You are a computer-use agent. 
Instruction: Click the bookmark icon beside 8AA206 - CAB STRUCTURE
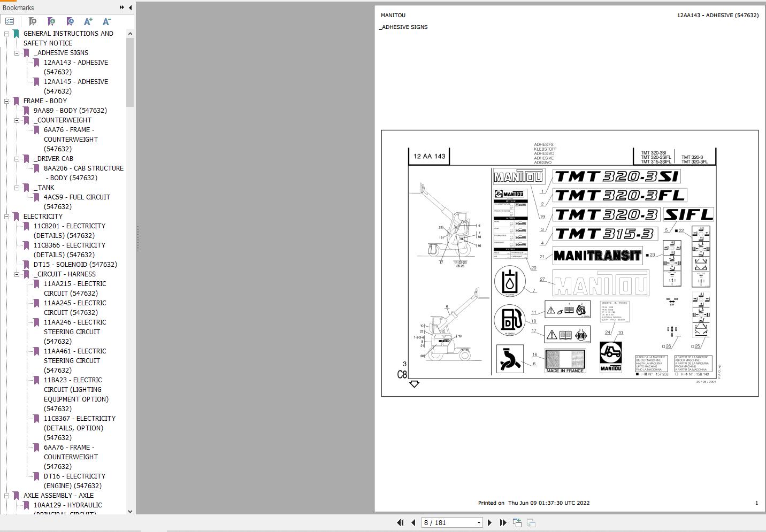tap(36, 168)
